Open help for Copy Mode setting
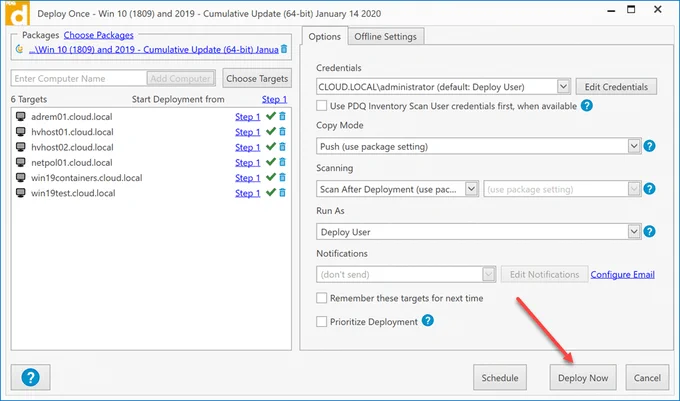Image resolution: width=680 pixels, height=401 pixels. point(649,146)
